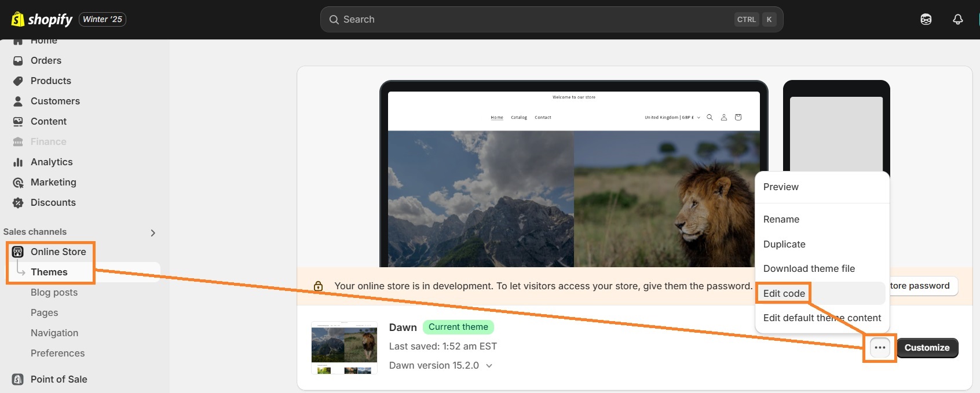
Task: Open Discounts section
Action: [53, 202]
